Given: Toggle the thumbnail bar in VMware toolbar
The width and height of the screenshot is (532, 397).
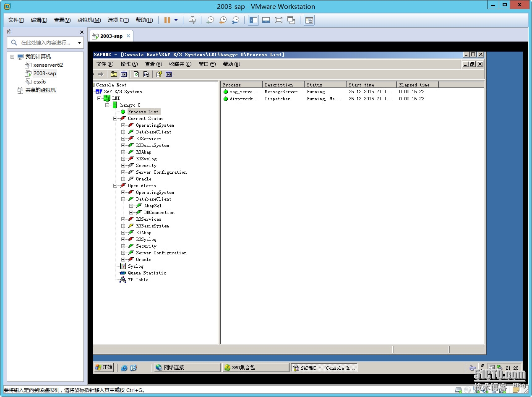Looking at the screenshot, I should 266,20.
